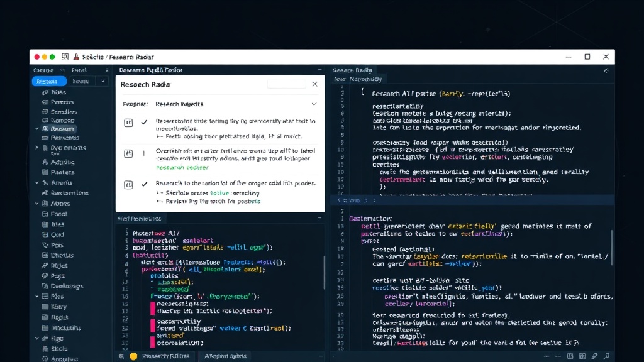The width and height of the screenshot is (644, 362).
Task: Click the link icon in right panel header
Action: click(x=606, y=70)
